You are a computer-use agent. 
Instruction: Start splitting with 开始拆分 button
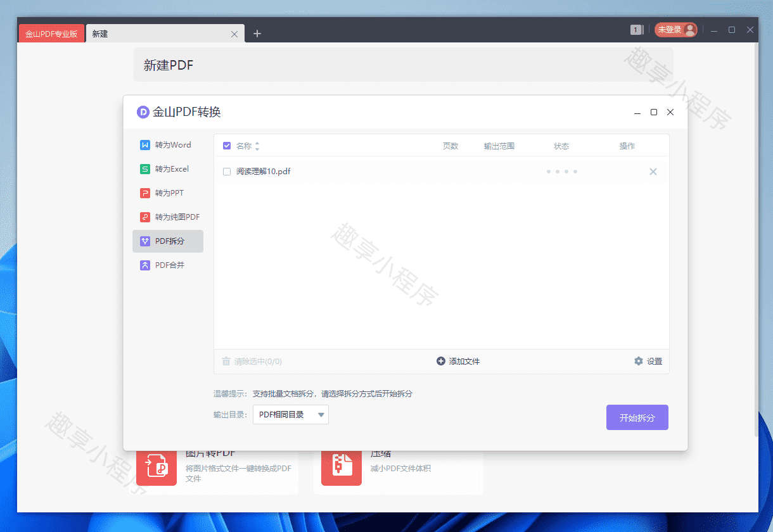(x=637, y=417)
